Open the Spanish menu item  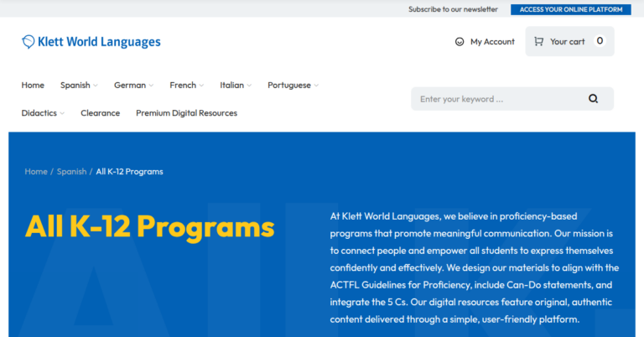[75, 85]
